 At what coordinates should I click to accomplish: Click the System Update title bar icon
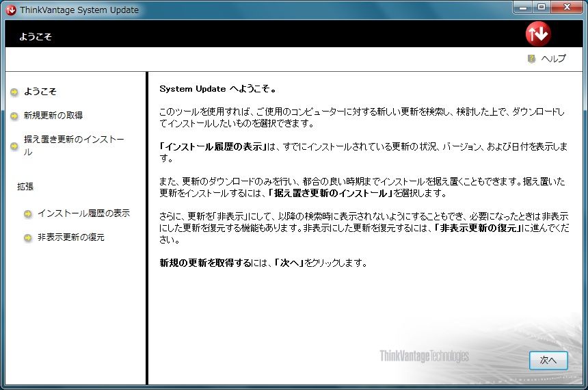pyautogui.click(x=11, y=10)
